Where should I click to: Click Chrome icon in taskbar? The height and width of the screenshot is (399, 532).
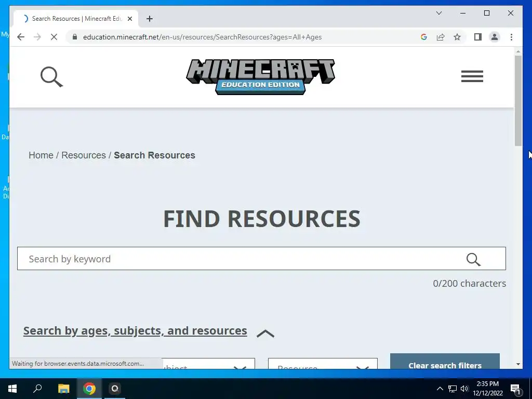(x=89, y=389)
